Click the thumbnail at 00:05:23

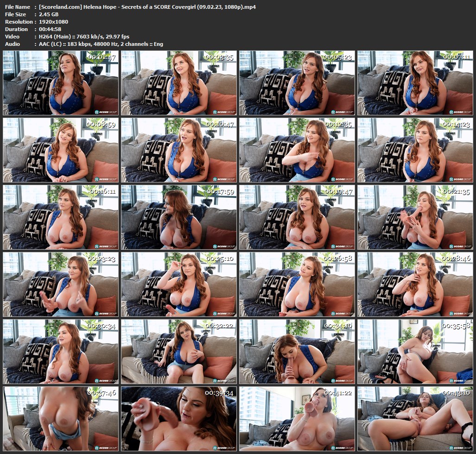[297, 83]
